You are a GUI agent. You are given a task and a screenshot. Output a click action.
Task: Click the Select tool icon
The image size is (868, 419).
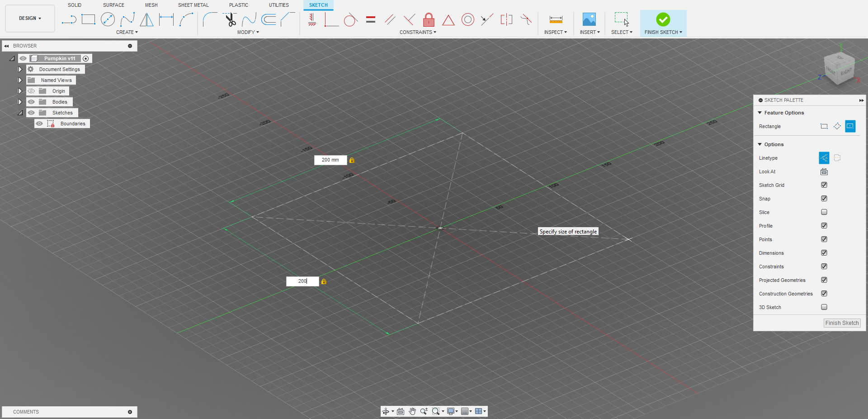click(622, 19)
